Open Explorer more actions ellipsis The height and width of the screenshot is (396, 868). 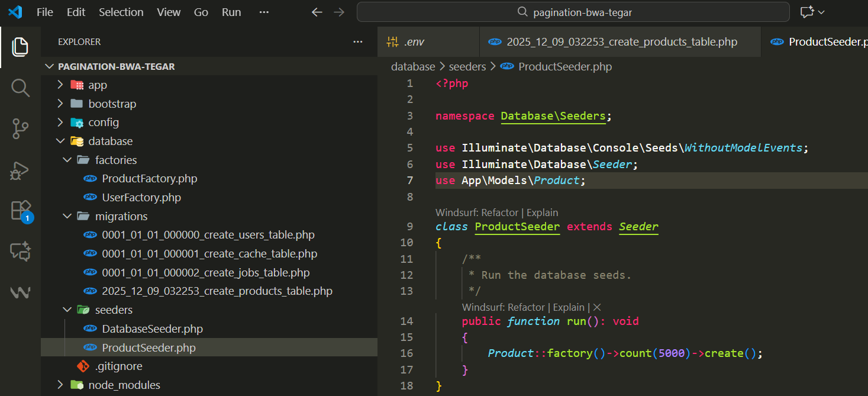[x=357, y=42]
